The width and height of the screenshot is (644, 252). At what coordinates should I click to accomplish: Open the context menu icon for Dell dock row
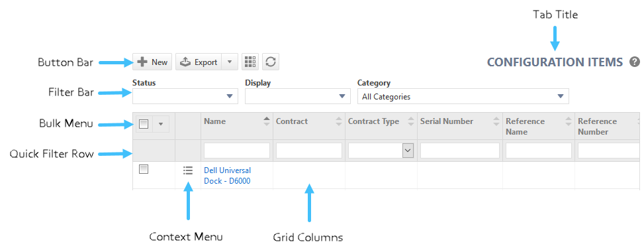(188, 170)
